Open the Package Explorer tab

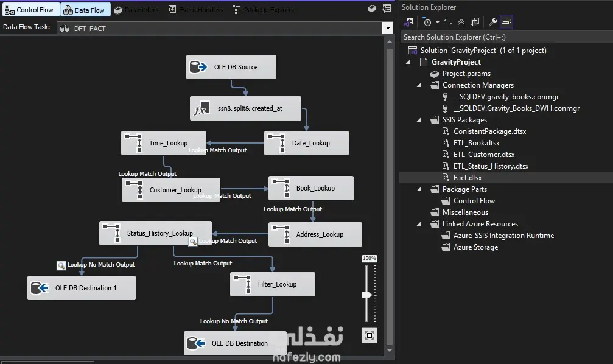click(264, 10)
